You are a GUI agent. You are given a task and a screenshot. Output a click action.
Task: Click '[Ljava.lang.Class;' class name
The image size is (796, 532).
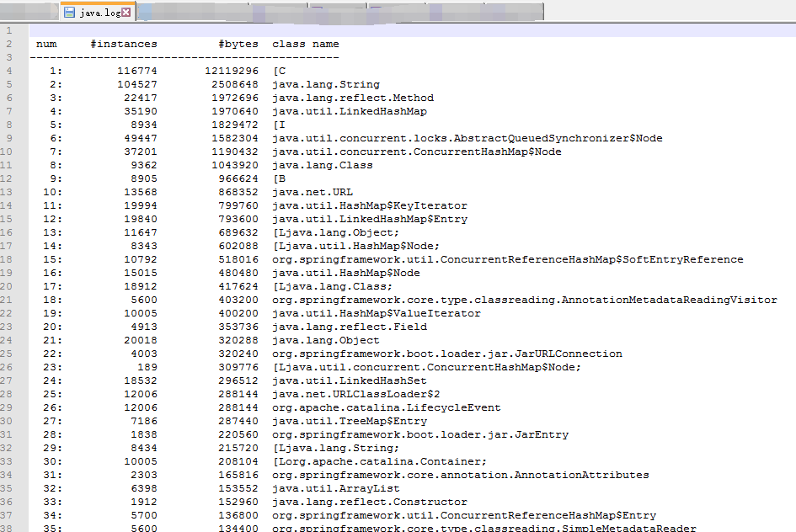tap(333, 286)
